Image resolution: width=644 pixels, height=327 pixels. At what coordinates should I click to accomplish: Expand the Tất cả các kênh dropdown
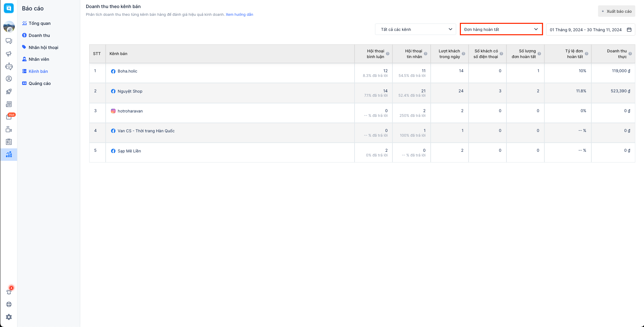click(x=415, y=30)
